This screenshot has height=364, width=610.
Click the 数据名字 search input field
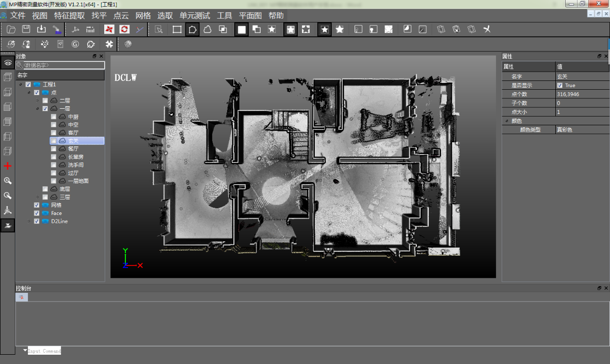pos(63,65)
